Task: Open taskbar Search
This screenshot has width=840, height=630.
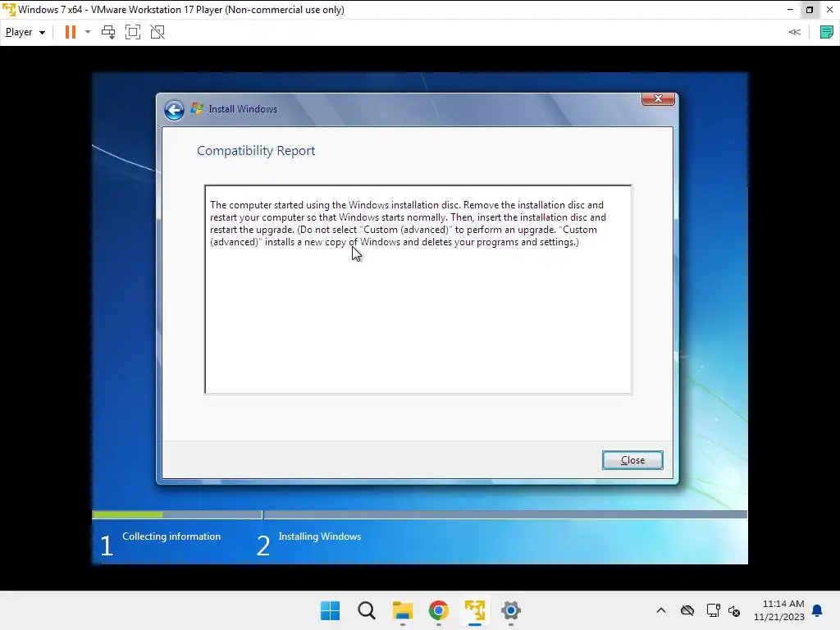Action: 367,610
